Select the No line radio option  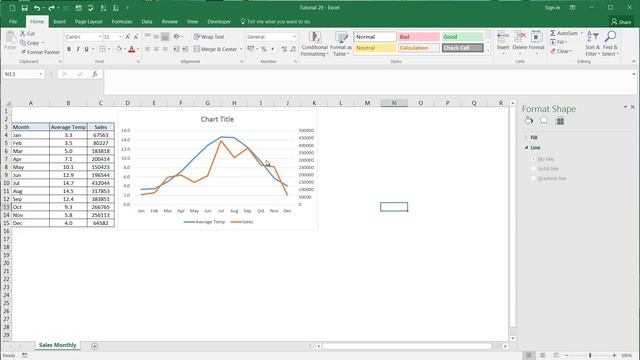pos(533,159)
